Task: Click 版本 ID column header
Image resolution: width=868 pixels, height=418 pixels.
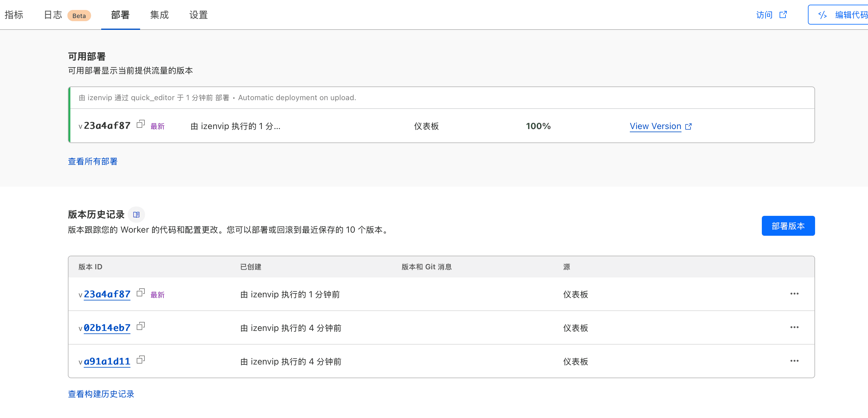Action: (90, 267)
